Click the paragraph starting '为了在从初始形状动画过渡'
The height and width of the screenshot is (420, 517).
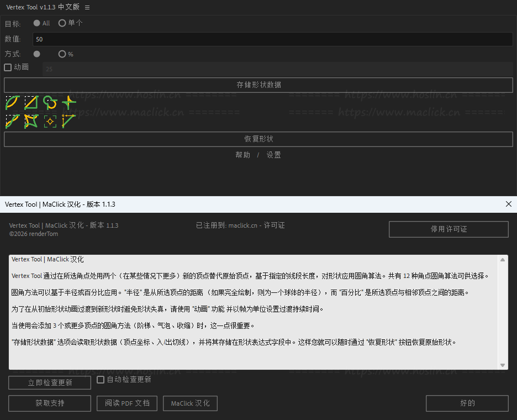[168, 309]
